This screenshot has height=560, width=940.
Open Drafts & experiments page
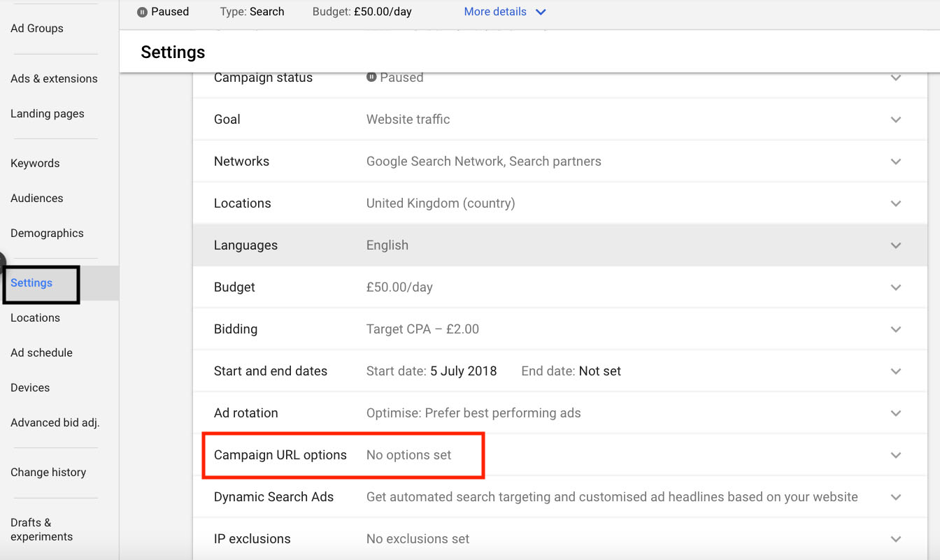pos(41,530)
